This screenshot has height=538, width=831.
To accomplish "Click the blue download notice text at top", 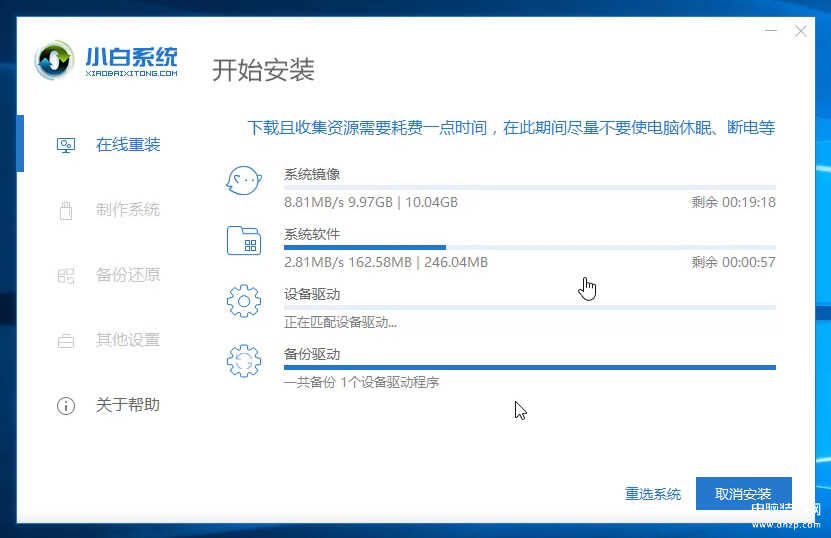I will (511, 128).
